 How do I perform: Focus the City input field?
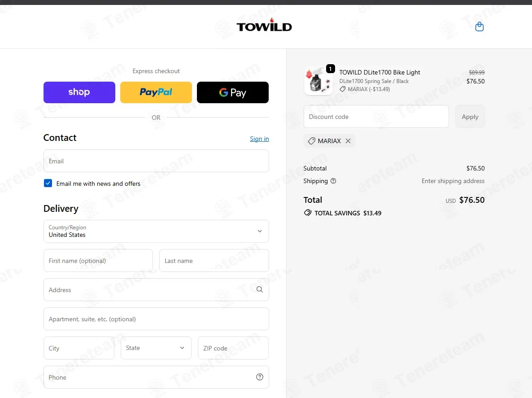tap(79, 348)
